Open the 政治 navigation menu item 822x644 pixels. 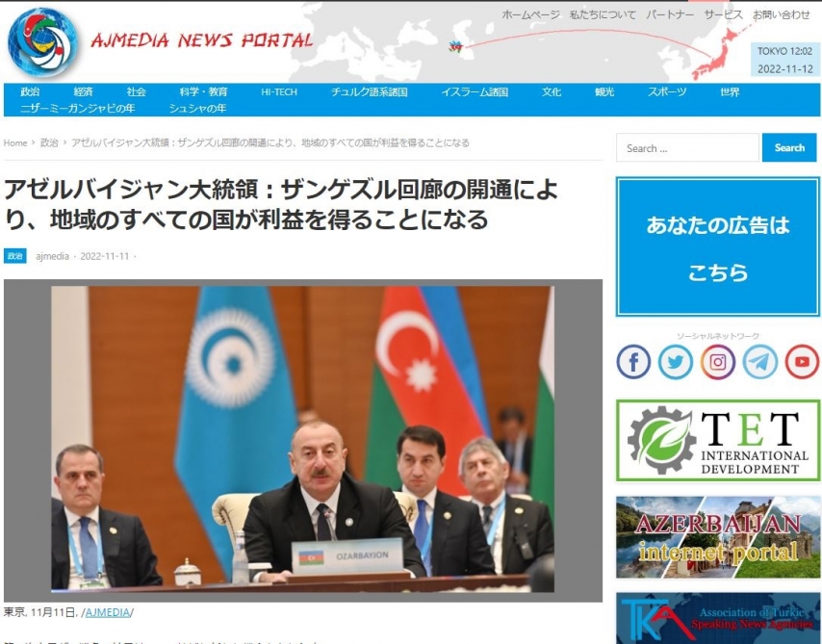(30, 92)
